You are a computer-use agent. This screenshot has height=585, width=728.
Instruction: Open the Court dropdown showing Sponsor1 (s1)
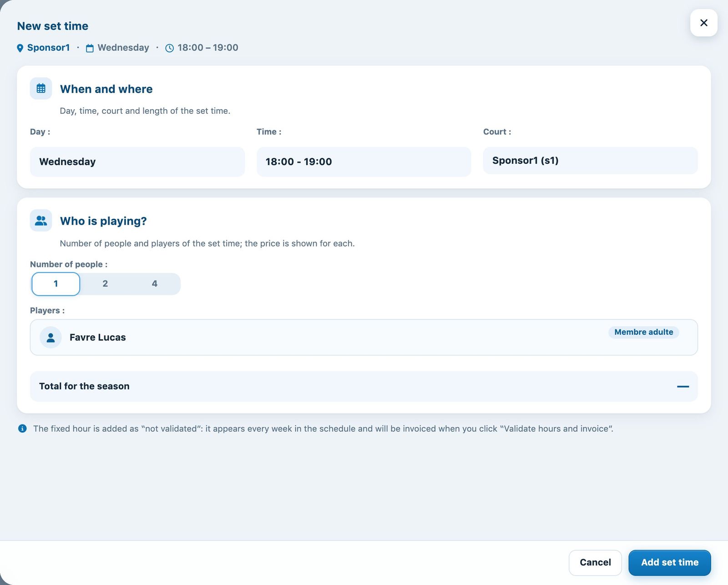[x=590, y=161]
